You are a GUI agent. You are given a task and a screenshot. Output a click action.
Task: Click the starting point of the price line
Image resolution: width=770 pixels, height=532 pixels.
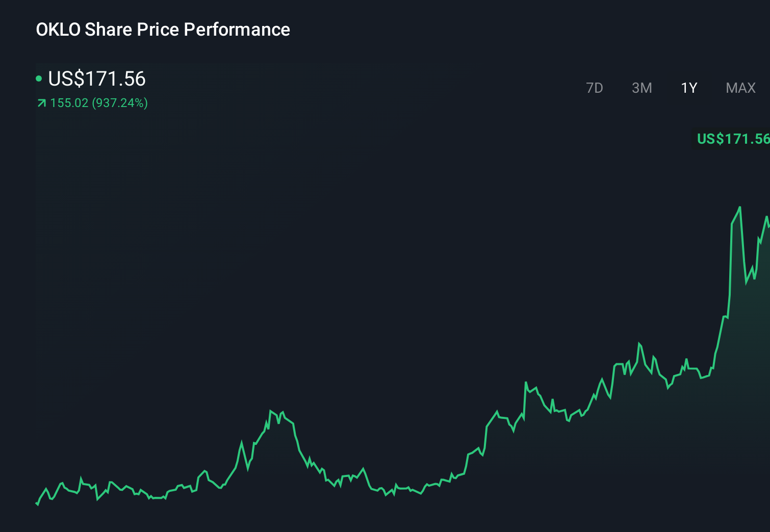[37, 503]
